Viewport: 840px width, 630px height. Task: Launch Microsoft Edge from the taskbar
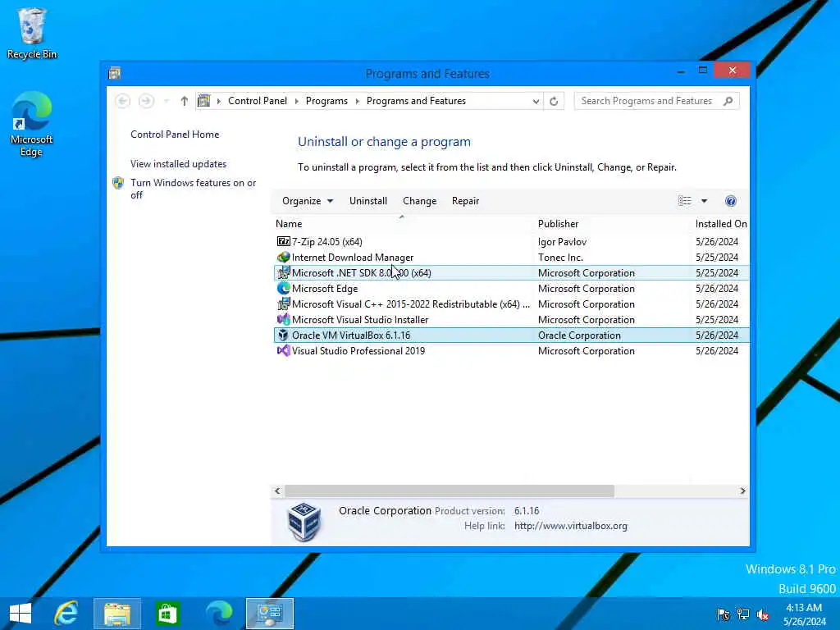pos(219,614)
